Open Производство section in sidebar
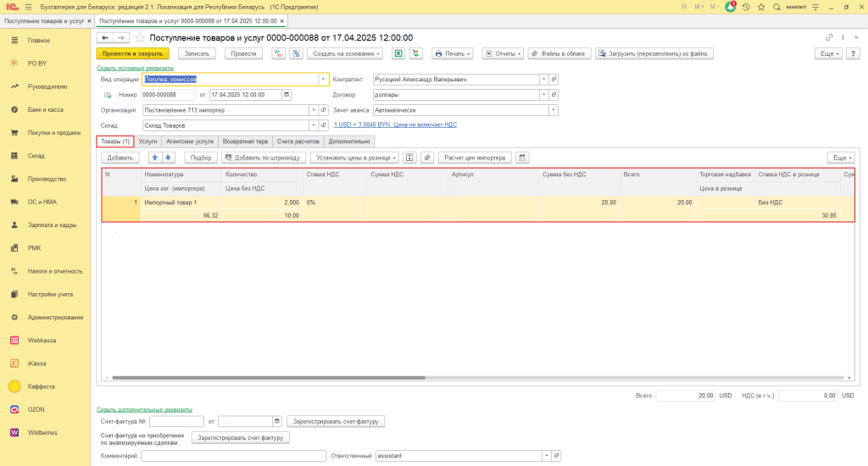The height and width of the screenshot is (466, 868). click(x=46, y=179)
